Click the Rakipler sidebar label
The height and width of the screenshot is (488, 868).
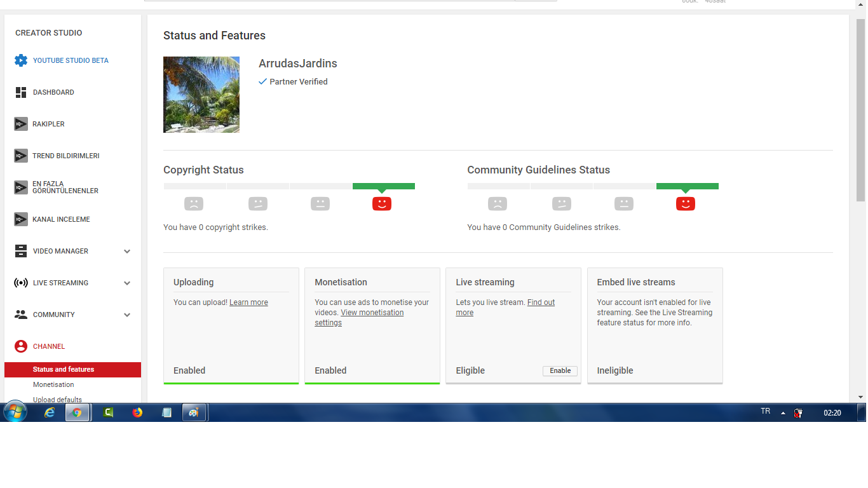[x=49, y=124]
